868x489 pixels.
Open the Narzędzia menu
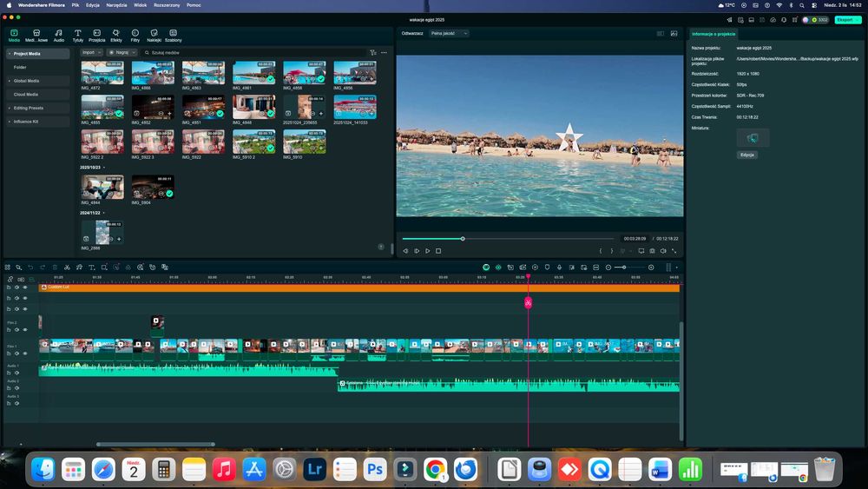click(x=116, y=5)
